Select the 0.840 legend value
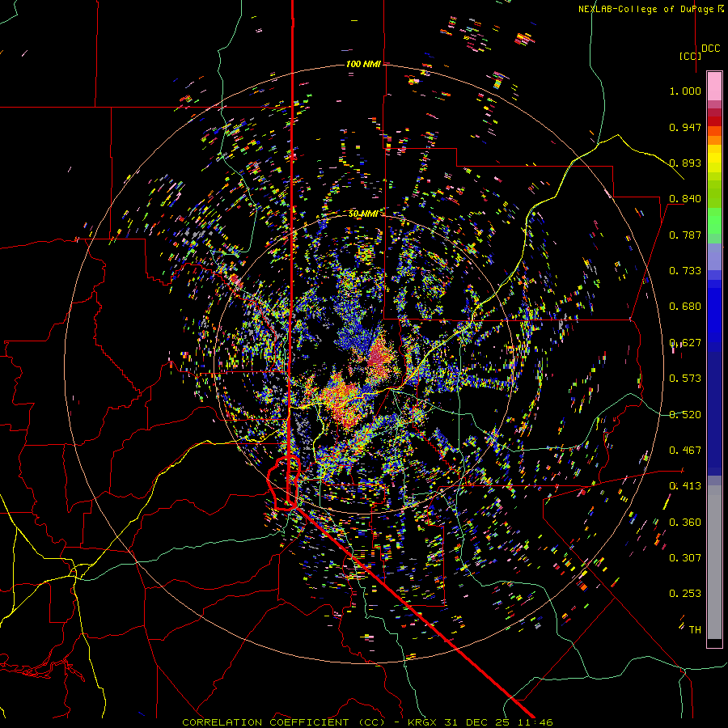The height and width of the screenshot is (728, 728). click(685, 199)
